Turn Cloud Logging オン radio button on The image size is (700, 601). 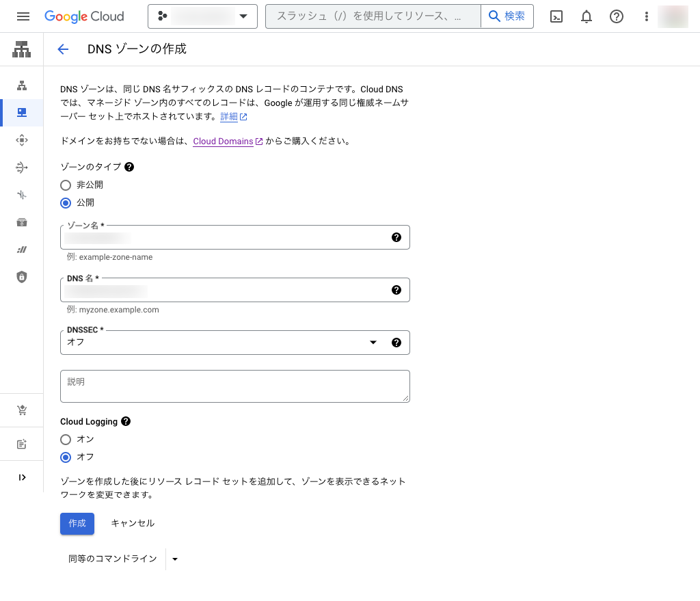coord(66,439)
